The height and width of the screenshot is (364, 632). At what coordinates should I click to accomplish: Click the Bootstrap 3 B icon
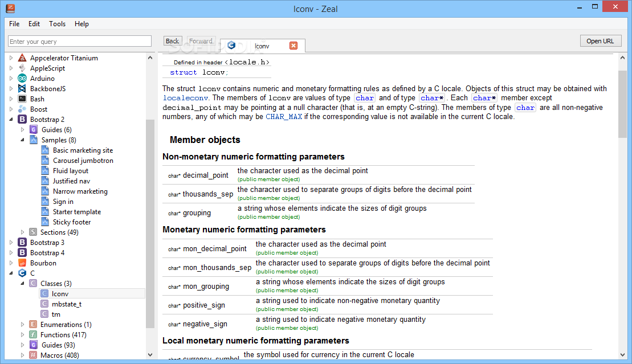(22, 242)
